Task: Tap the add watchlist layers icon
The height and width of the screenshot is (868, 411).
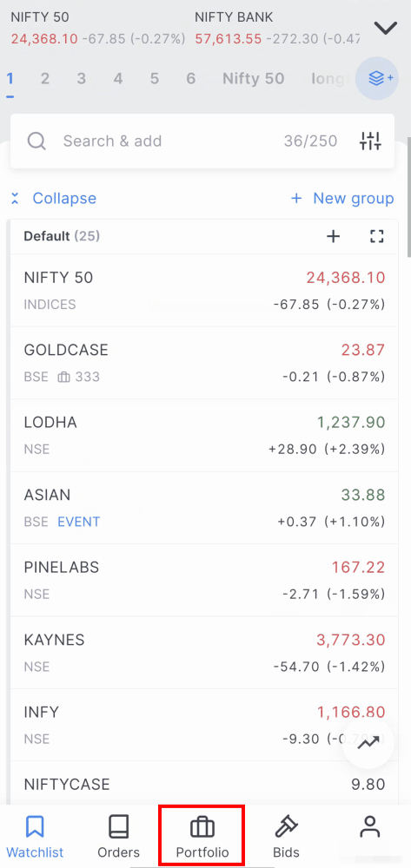Action: (377, 79)
